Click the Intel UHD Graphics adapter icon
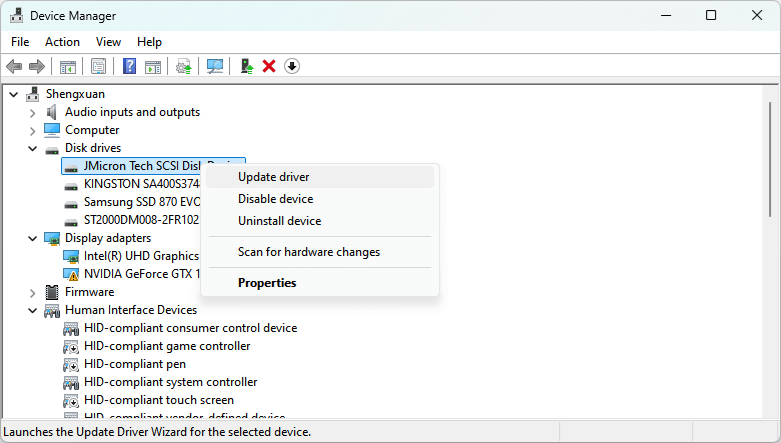The height and width of the screenshot is (443, 781). (x=71, y=257)
